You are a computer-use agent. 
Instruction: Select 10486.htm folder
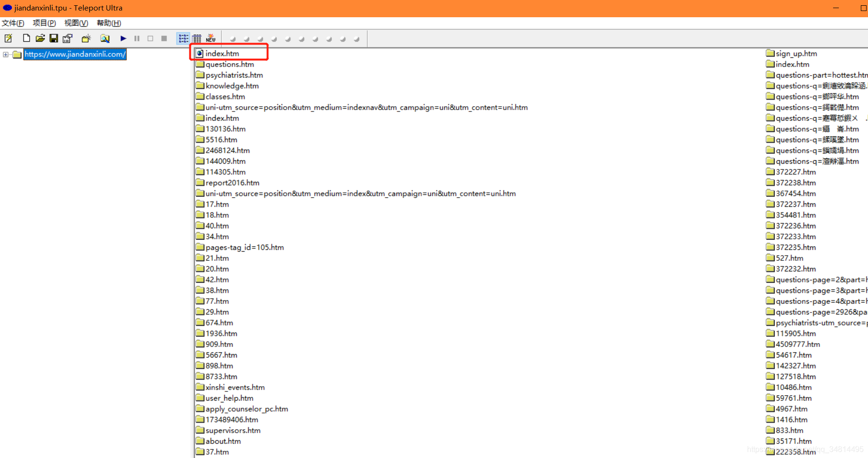click(x=794, y=387)
